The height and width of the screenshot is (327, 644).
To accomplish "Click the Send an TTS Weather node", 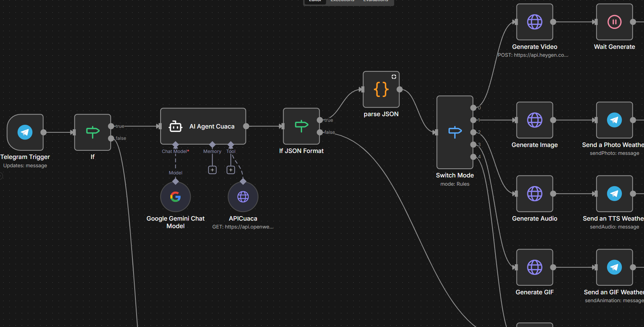I will pos(614,194).
